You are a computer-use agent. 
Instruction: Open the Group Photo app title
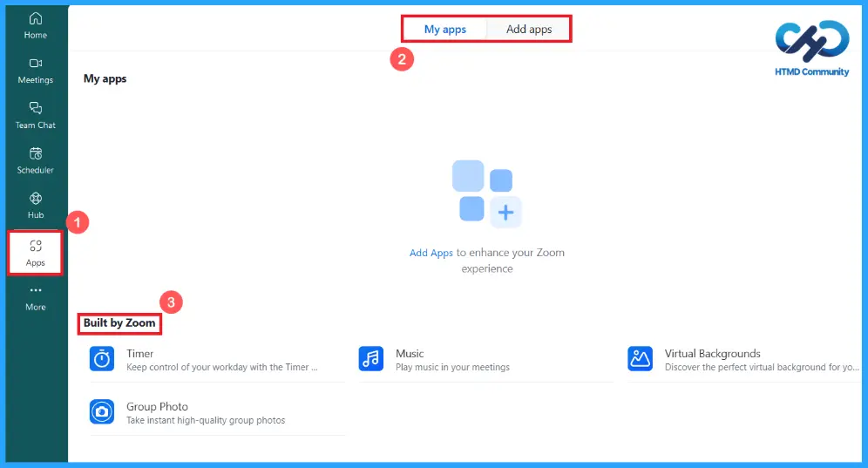(x=157, y=406)
